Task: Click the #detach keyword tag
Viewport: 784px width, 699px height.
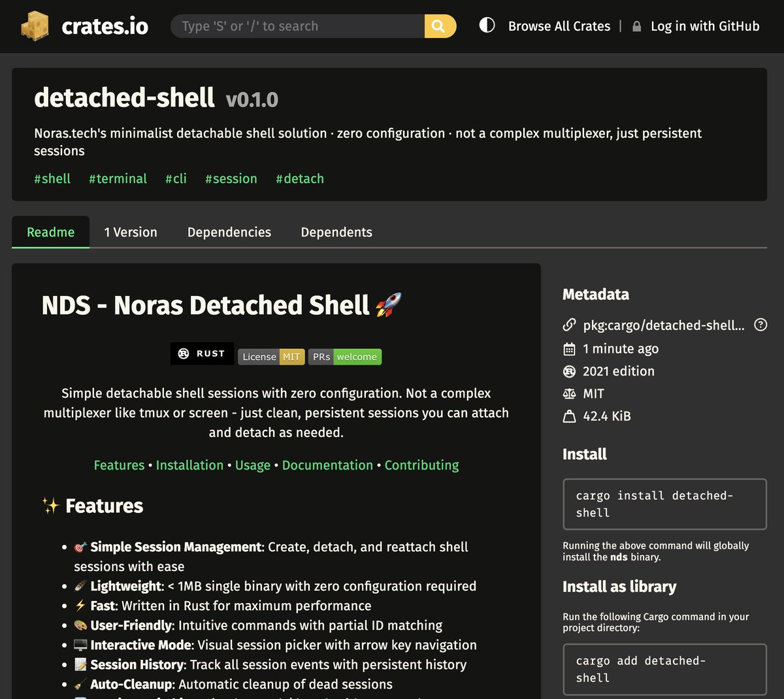Action: click(x=300, y=178)
